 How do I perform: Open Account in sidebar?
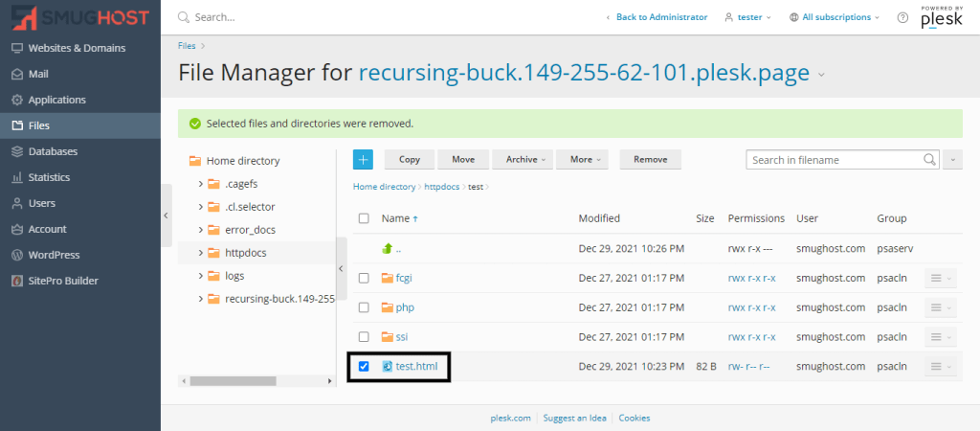coord(80,229)
